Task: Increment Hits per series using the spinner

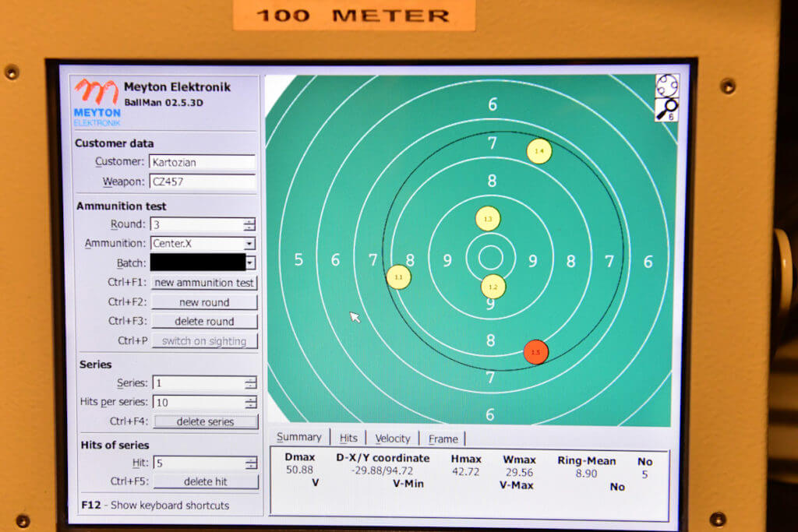Action: point(252,400)
